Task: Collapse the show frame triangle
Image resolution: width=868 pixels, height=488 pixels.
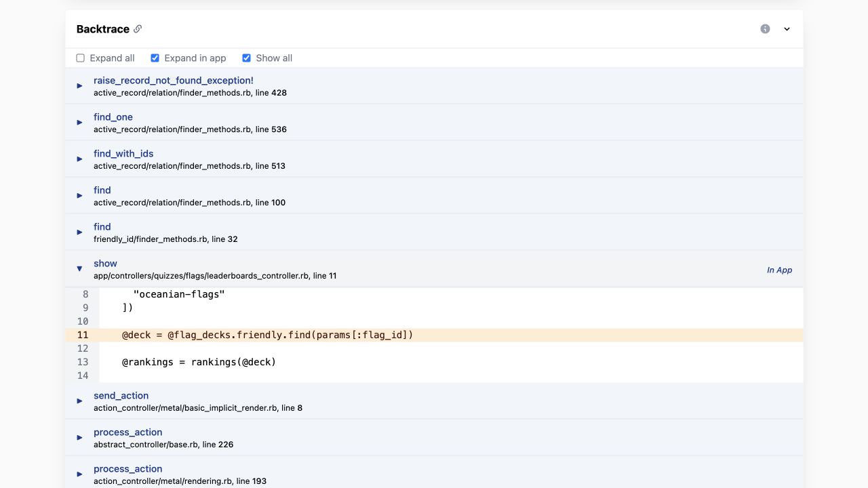Action: pyautogui.click(x=79, y=269)
